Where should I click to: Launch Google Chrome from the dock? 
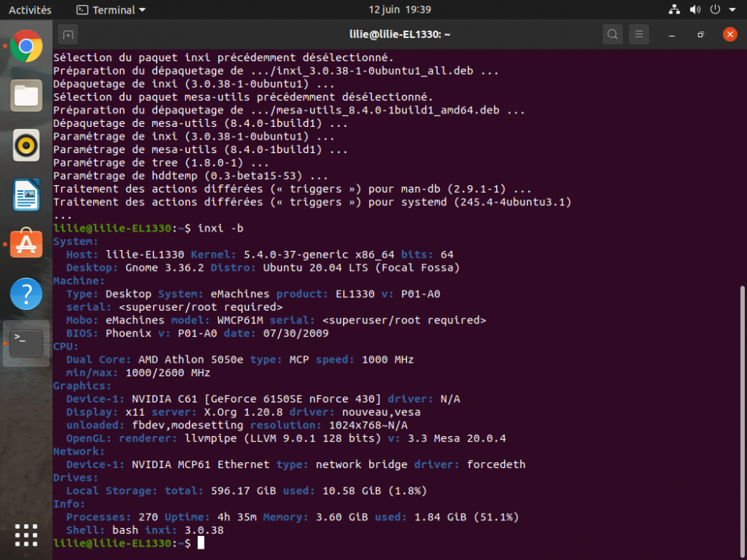click(26, 47)
